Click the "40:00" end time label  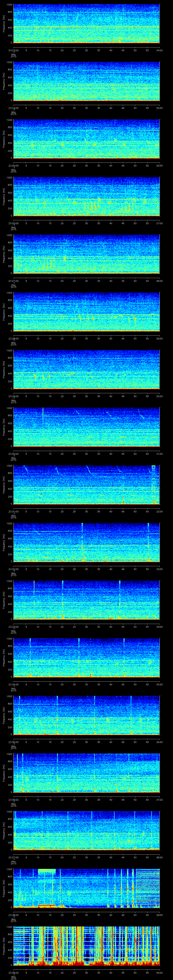click(x=160, y=972)
